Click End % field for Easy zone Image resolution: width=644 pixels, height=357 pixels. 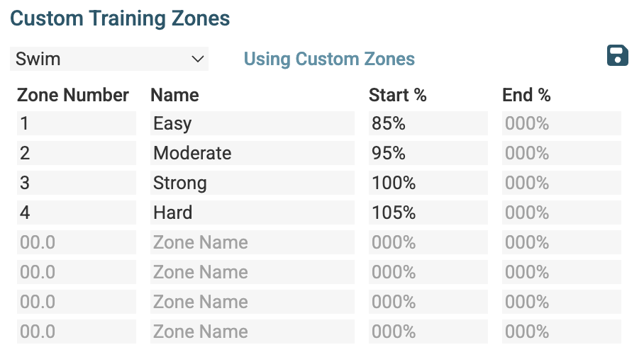pos(561,123)
